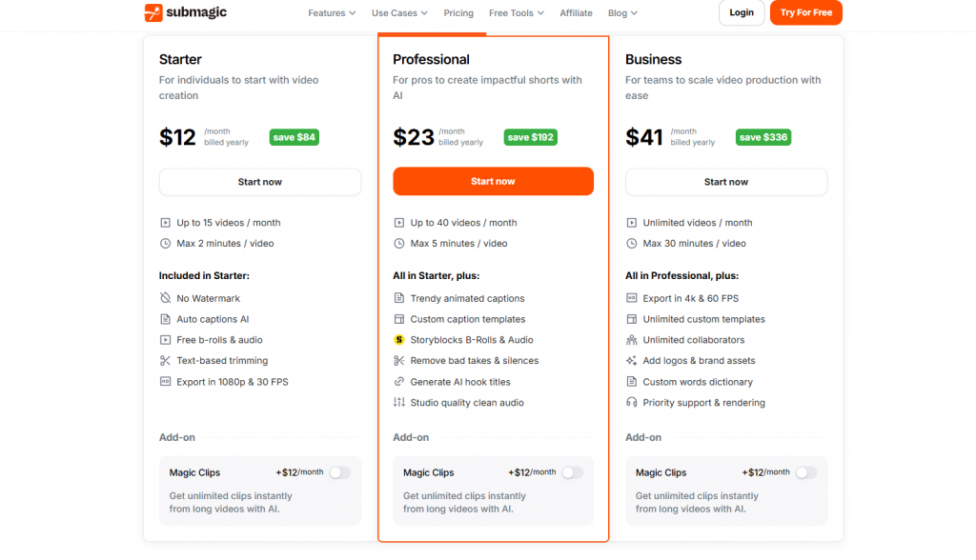Image resolution: width=976 pixels, height=560 pixels.
Task: Click the green save $336 badge
Action: (x=763, y=137)
